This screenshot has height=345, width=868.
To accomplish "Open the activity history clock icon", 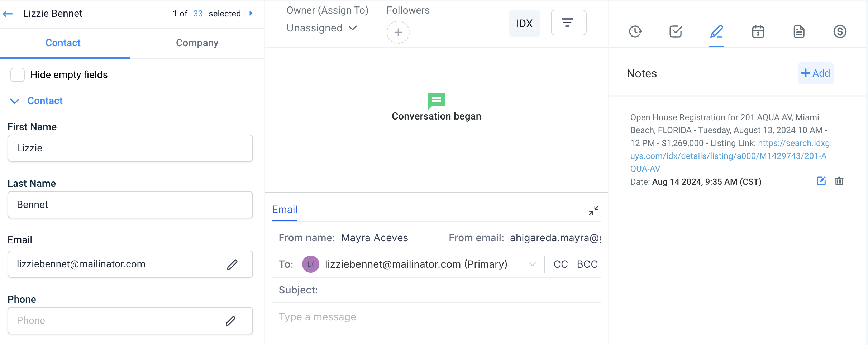I will 635,31.
